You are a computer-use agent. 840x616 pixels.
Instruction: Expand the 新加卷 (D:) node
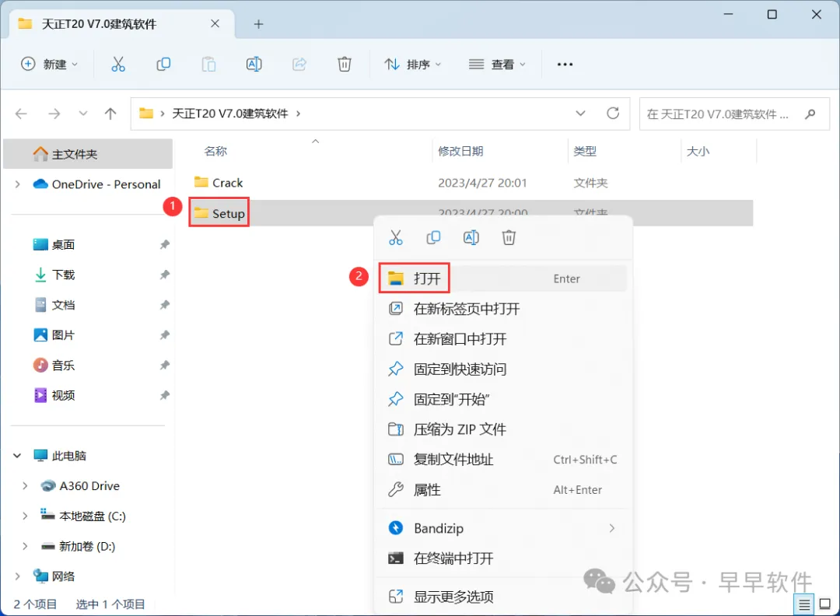pos(25,546)
